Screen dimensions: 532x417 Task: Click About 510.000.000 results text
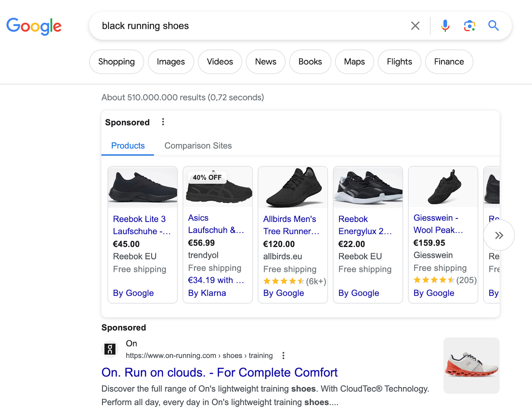pos(183,97)
